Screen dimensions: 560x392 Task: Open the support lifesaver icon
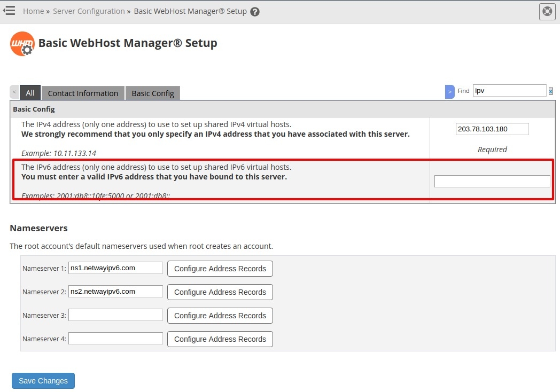(x=547, y=11)
